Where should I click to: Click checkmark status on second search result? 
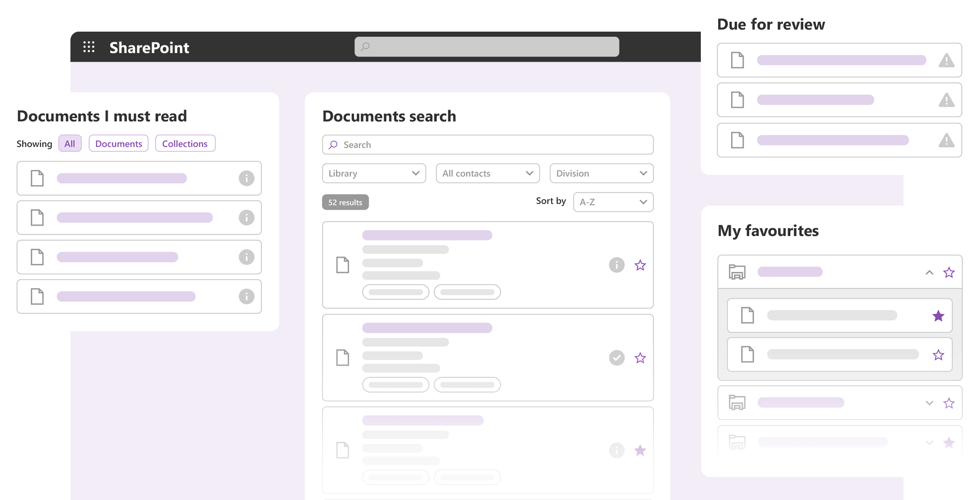(617, 358)
